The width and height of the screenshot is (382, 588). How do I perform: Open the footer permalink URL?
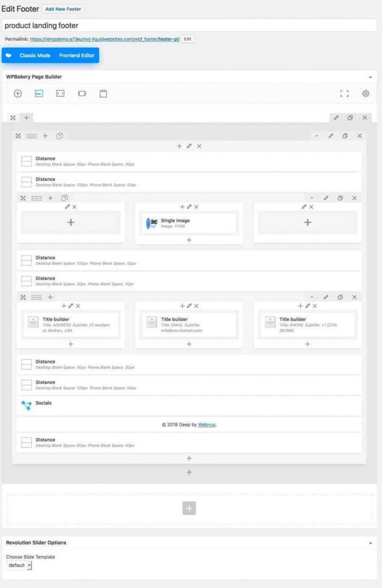click(x=105, y=39)
